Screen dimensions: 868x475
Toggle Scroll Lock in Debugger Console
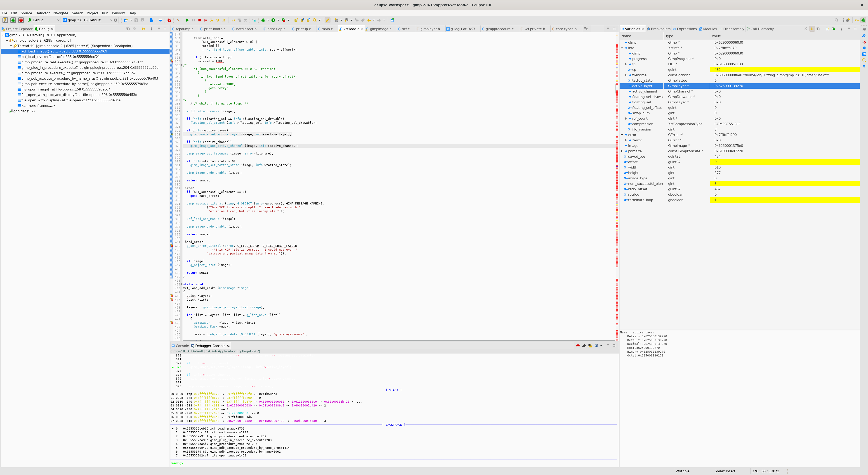coord(590,346)
